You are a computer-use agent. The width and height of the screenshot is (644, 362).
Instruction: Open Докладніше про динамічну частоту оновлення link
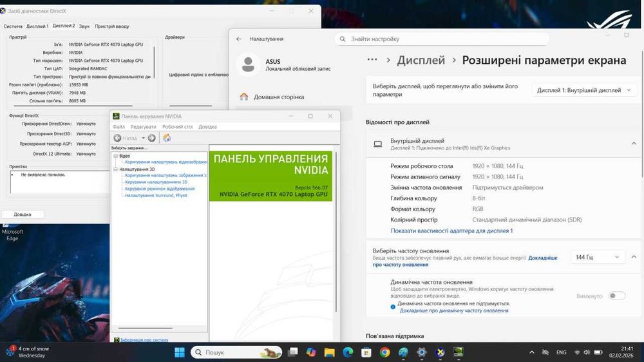point(454,310)
